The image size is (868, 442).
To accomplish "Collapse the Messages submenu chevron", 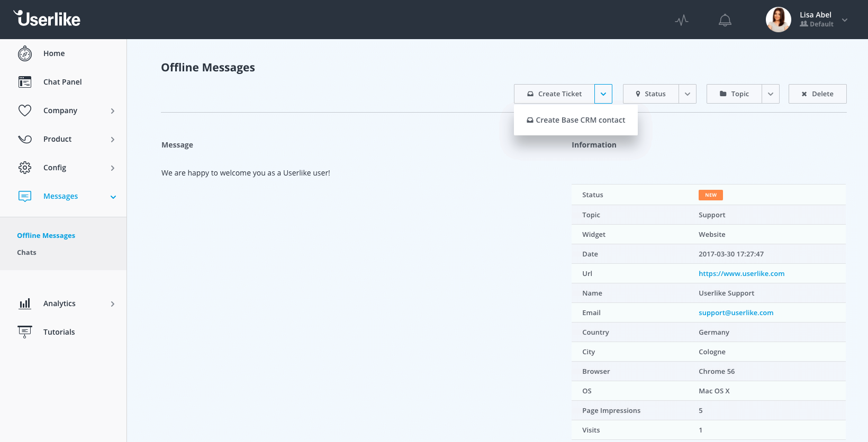I will click(x=113, y=197).
